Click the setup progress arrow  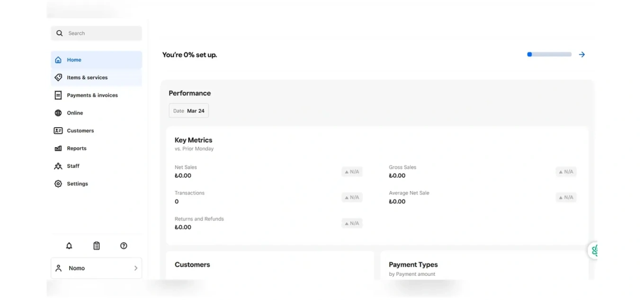pyautogui.click(x=582, y=54)
